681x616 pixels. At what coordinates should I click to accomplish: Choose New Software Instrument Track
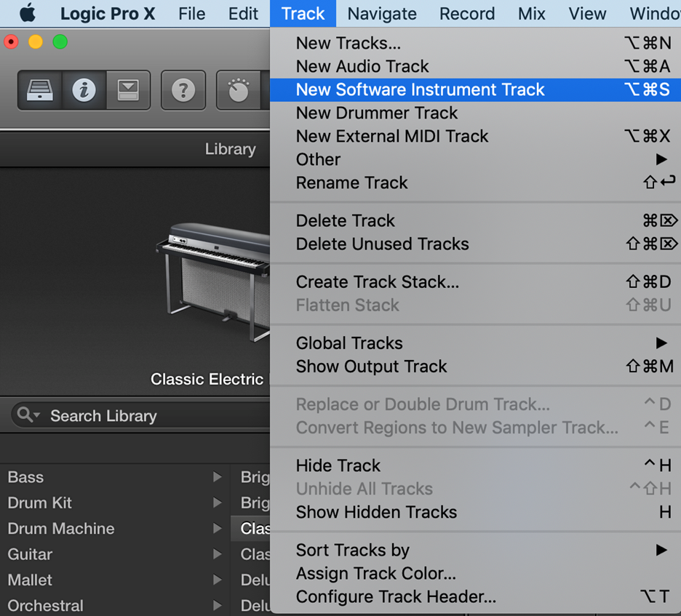(476, 90)
